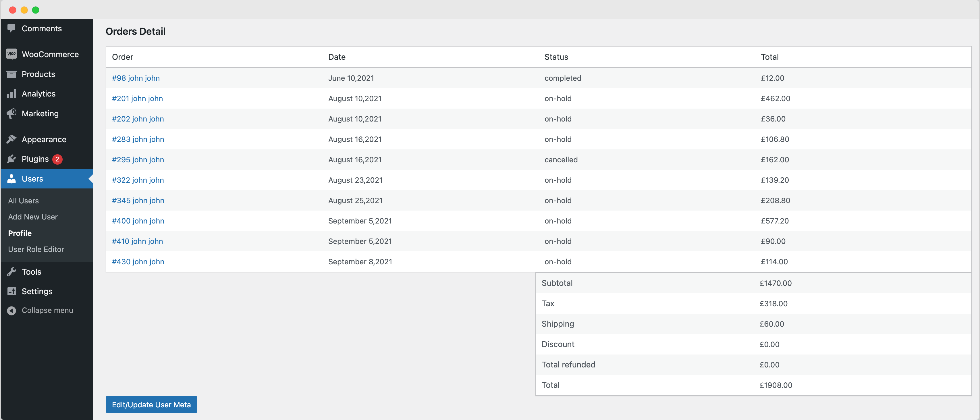Viewport: 980px width, 420px height.
Task: Click the Comments speech bubble icon
Action: click(11, 28)
